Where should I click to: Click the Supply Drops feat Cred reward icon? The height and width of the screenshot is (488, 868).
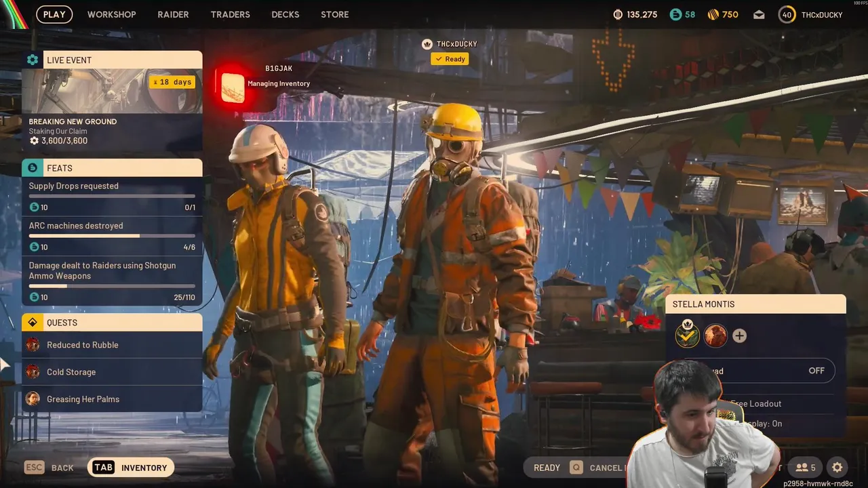pos(35,207)
